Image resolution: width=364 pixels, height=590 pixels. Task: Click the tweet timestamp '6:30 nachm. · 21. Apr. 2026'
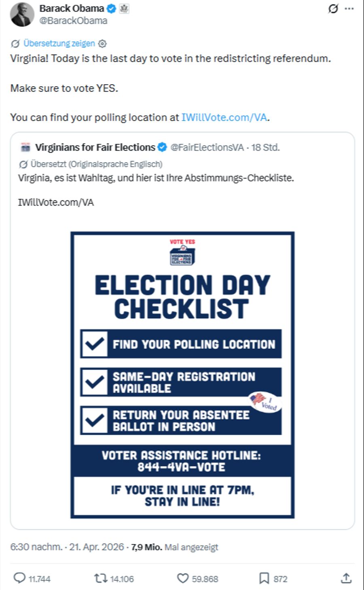click(67, 547)
